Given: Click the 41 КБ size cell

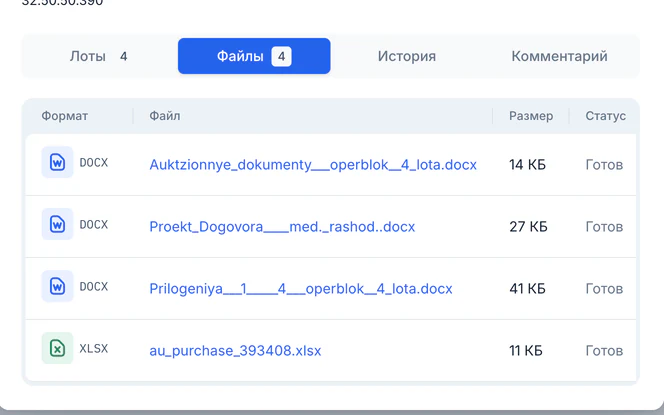Looking at the screenshot, I should 527,289.
